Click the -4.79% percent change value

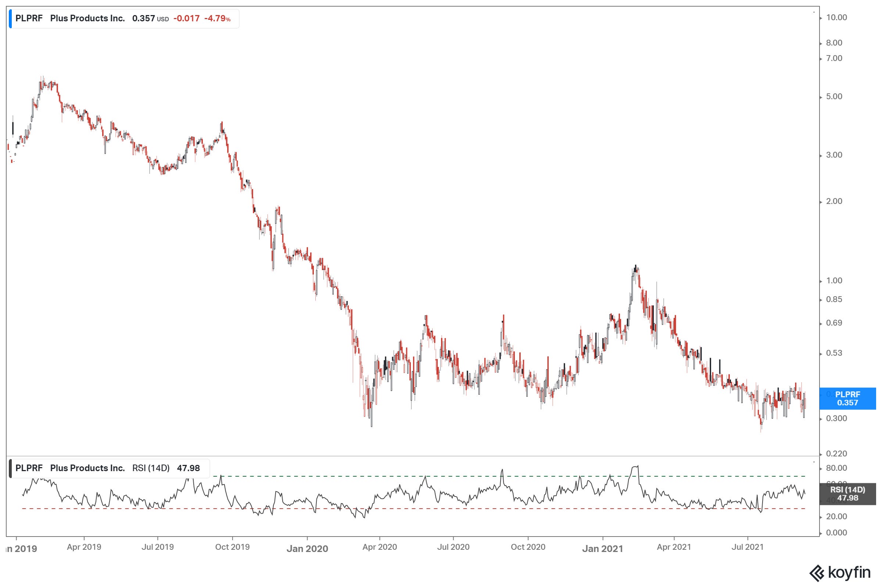coord(218,18)
